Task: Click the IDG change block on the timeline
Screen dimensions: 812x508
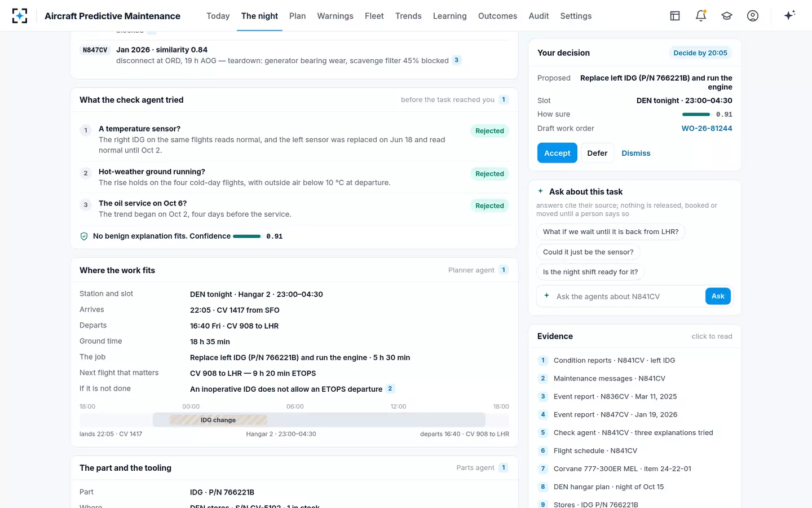Action: point(218,420)
